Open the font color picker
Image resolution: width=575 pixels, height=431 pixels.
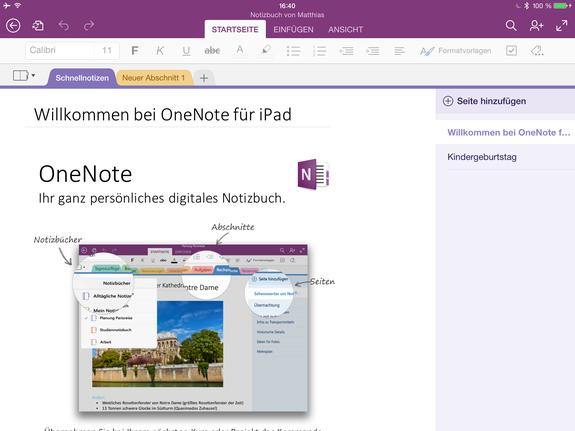click(x=239, y=50)
